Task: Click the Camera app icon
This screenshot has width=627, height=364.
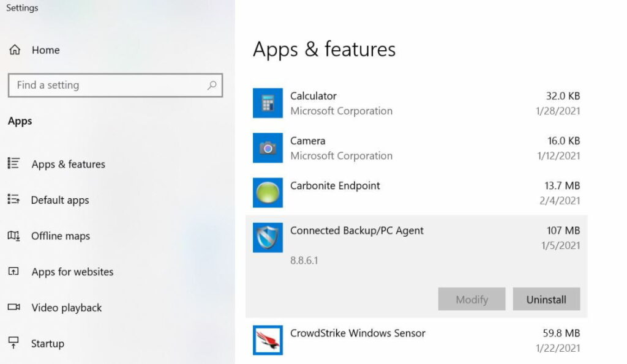Action: (268, 148)
